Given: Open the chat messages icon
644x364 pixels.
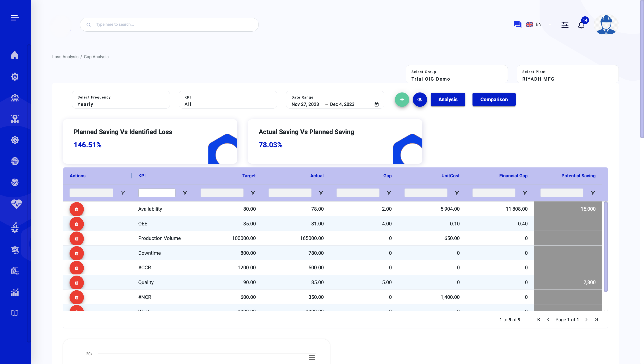Looking at the screenshot, I should point(517,24).
